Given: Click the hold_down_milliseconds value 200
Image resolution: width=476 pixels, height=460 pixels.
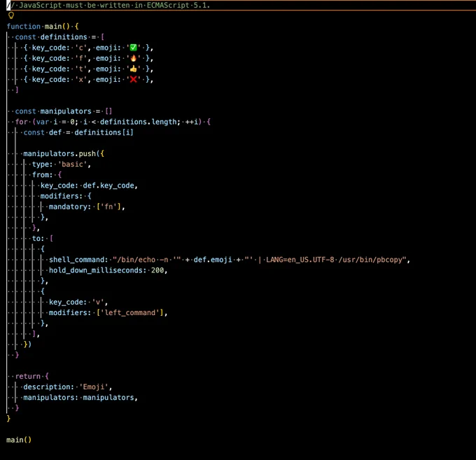Looking at the screenshot, I should 157,270.
